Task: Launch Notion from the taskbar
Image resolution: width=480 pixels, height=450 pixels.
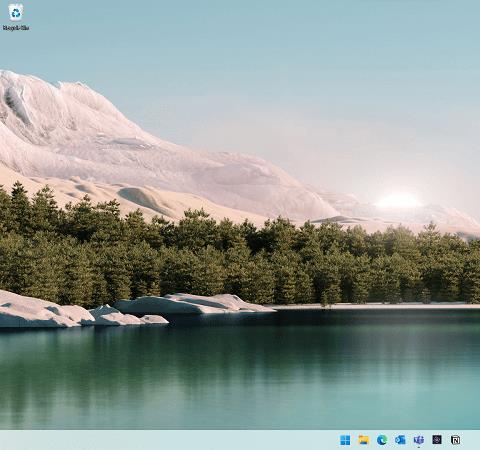Action: coord(455,440)
